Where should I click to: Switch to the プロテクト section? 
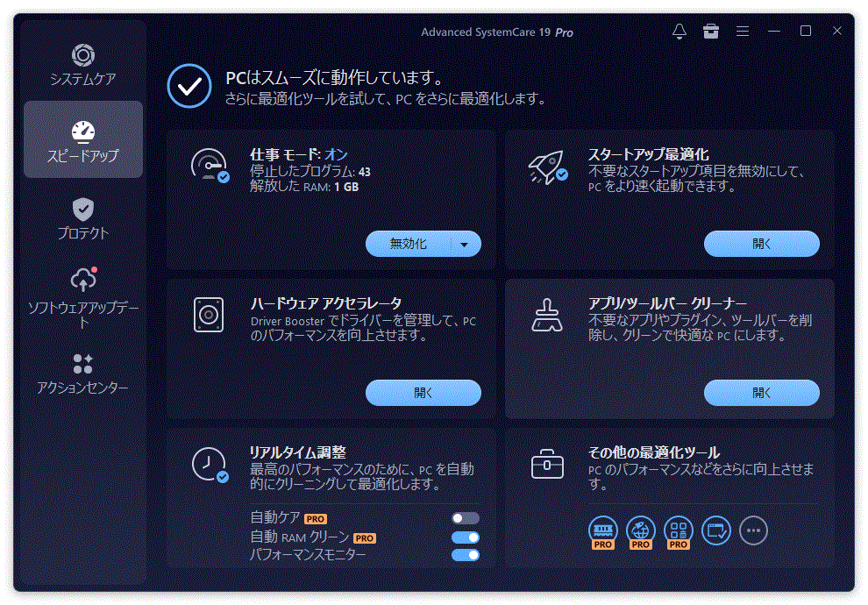82,217
